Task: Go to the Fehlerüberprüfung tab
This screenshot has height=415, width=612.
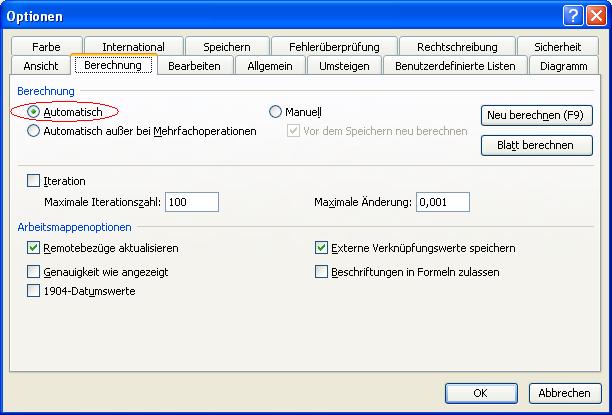Action: (x=334, y=47)
